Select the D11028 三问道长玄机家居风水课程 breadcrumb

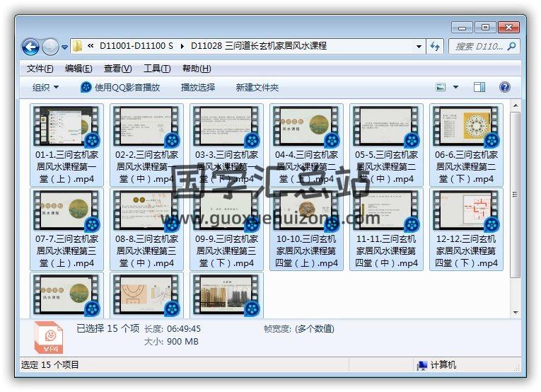(x=259, y=46)
